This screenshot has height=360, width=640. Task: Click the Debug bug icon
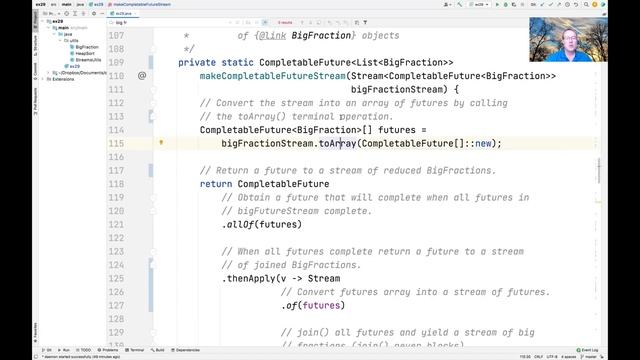click(506, 4)
